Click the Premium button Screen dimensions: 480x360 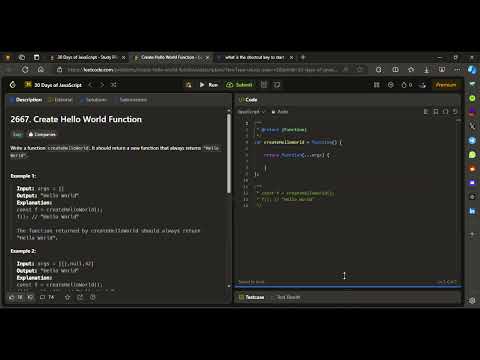click(x=446, y=85)
